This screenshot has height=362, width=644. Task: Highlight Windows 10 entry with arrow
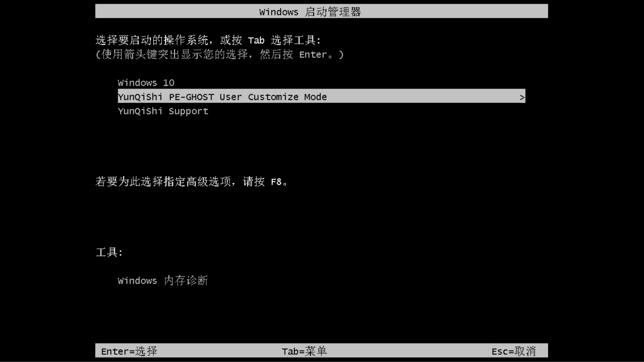146,83
